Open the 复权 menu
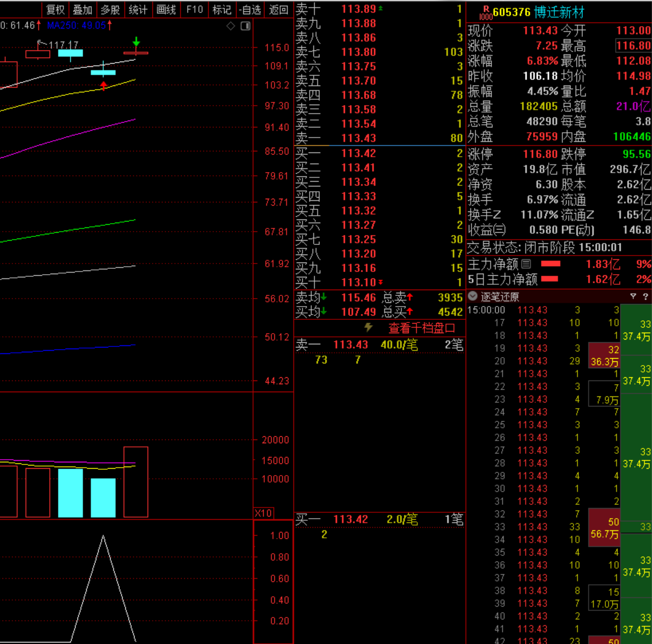Viewport: 652px width, 644px height. click(x=55, y=10)
